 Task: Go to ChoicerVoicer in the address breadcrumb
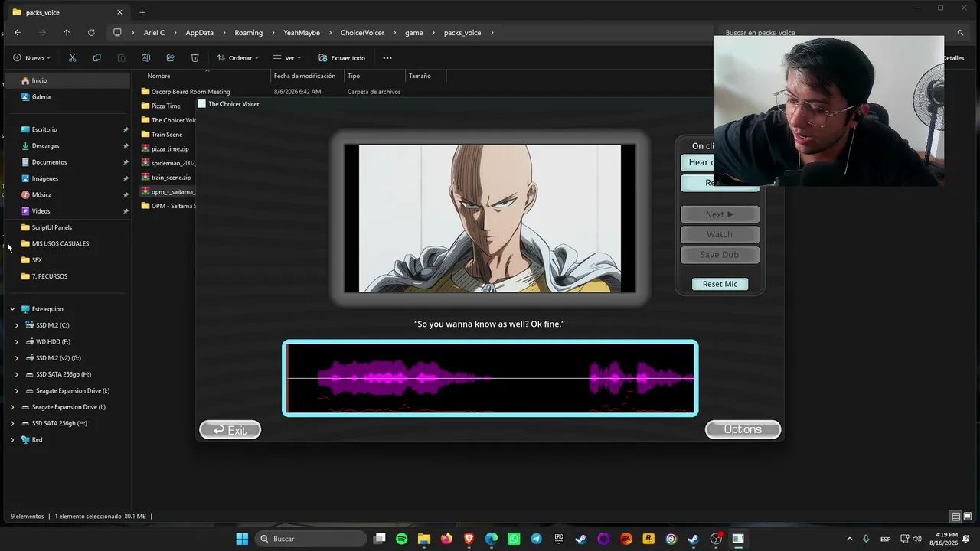[x=363, y=33]
